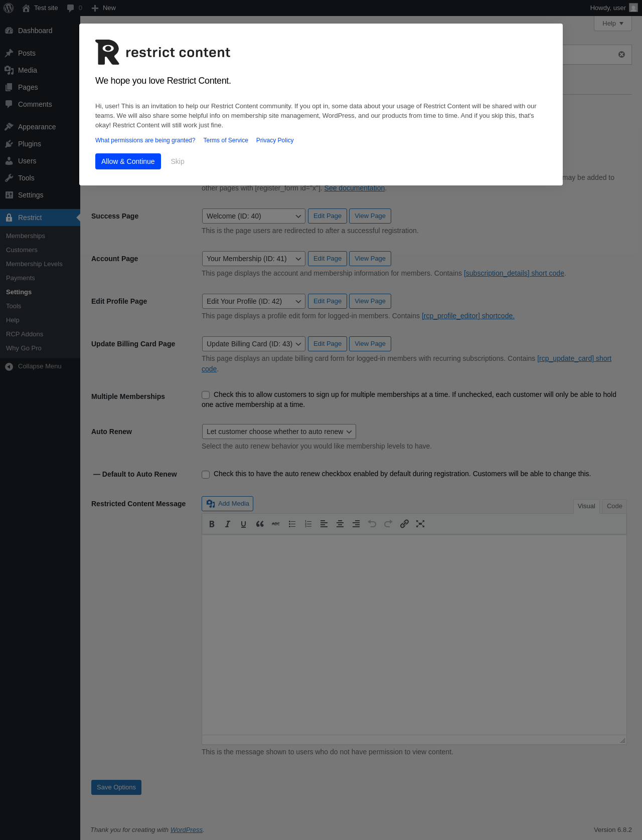Open the Account Page dropdown
The width and height of the screenshot is (642, 840).
(x=253, y=259)
